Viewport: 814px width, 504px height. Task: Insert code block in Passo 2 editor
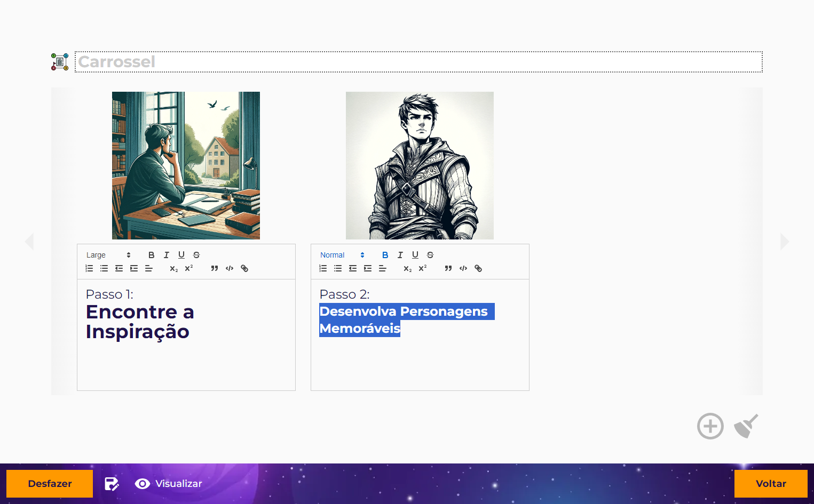[x=463, y=268]
